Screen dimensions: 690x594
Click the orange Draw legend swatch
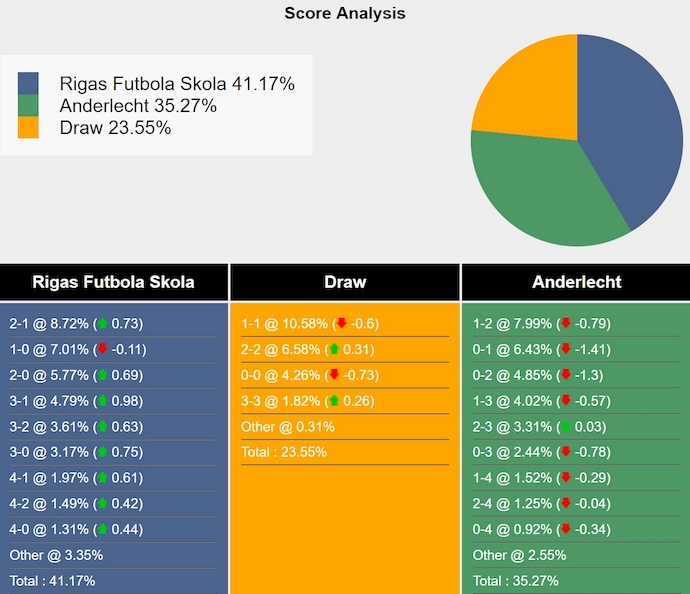click(x=28, y=127)
